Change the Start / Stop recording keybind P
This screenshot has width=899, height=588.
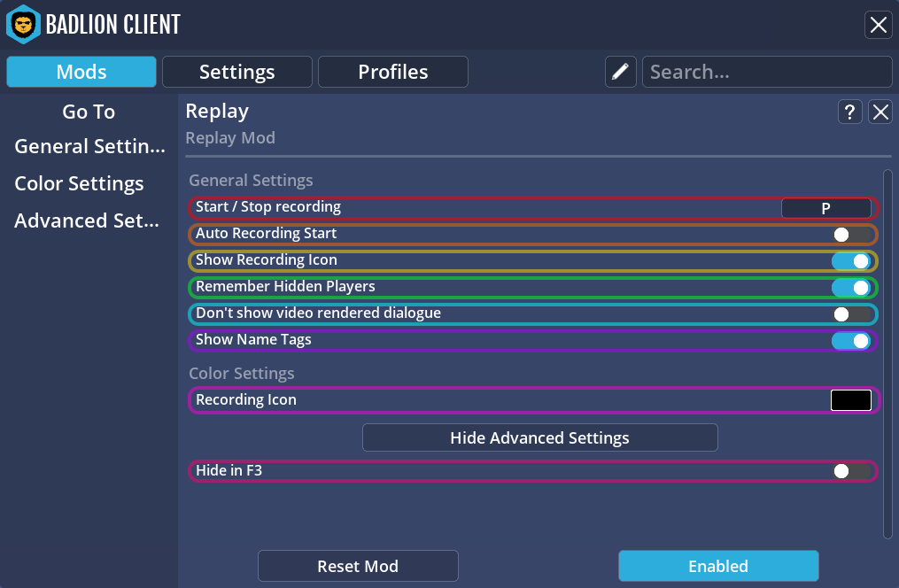pyautogui.click(x=826, y=208)
